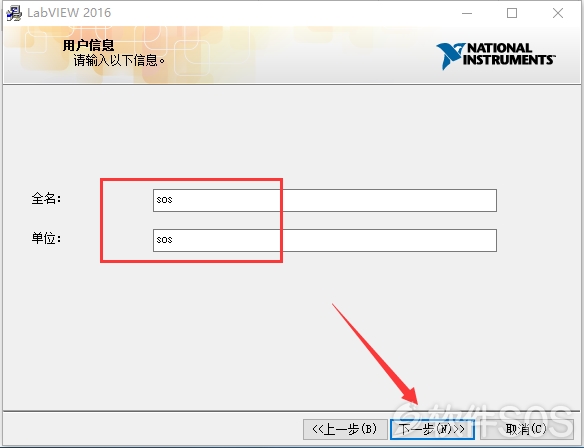Minimize the LabVIEW 2016 installer window

point(467,13)
